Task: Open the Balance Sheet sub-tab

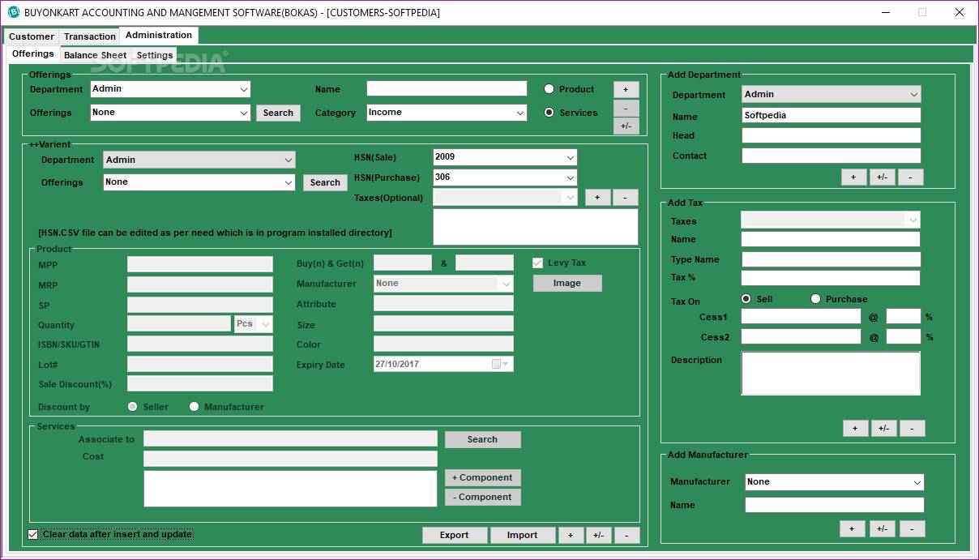Action: [x=96, y=55]
